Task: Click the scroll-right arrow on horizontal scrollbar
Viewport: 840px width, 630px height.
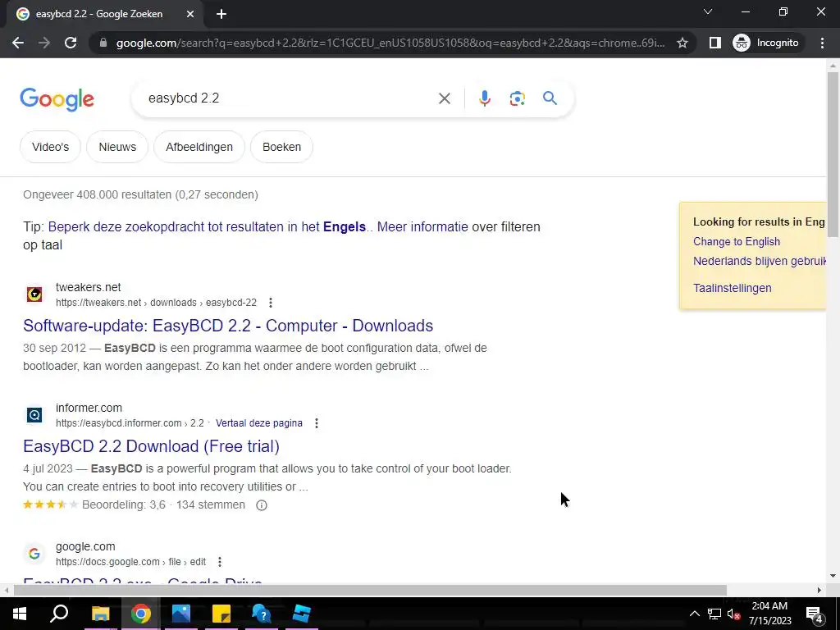Action: tap(819, 590)
